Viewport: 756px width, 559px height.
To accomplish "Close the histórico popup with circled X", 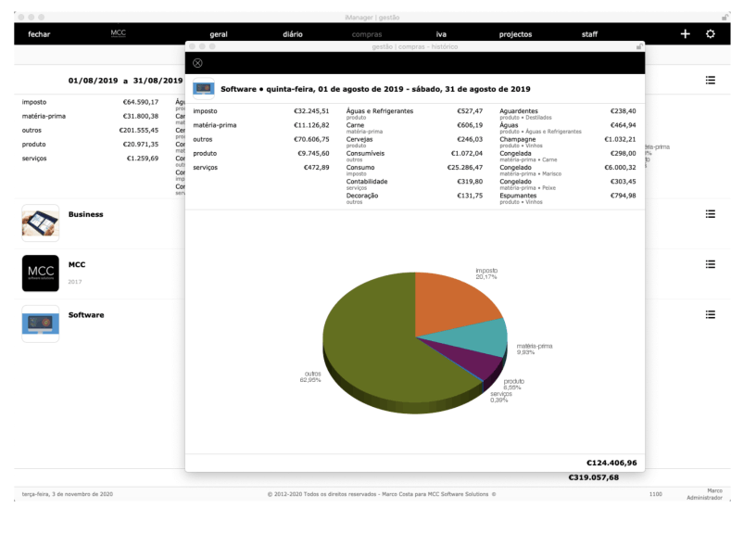I will (196, 63).
